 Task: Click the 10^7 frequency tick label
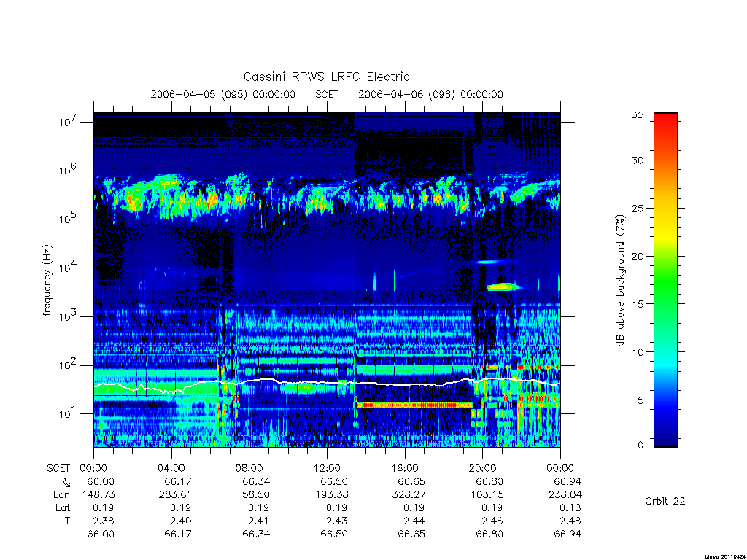click(x=69, y=122)
